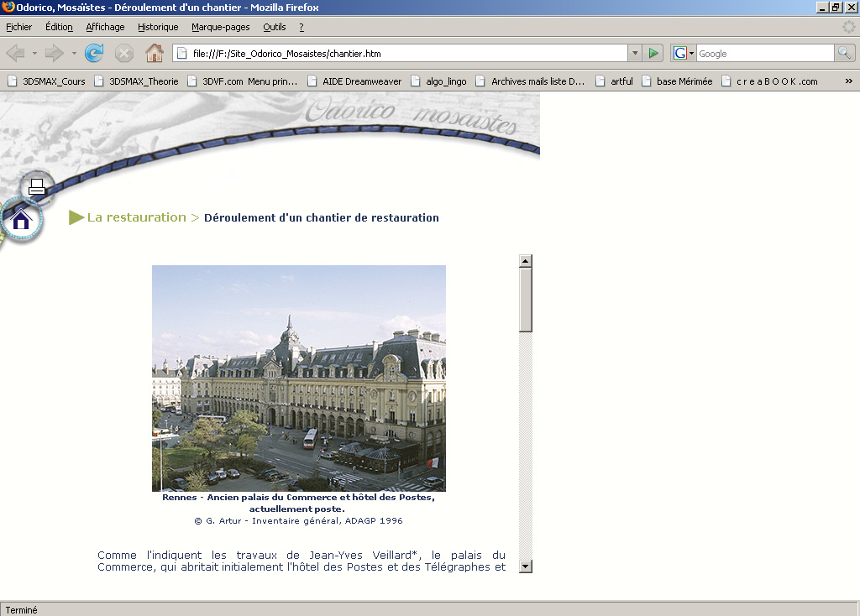Open the AIDE Dreamweaver bookmark
The image size is (860, 616).
click(x=355, y=81)
